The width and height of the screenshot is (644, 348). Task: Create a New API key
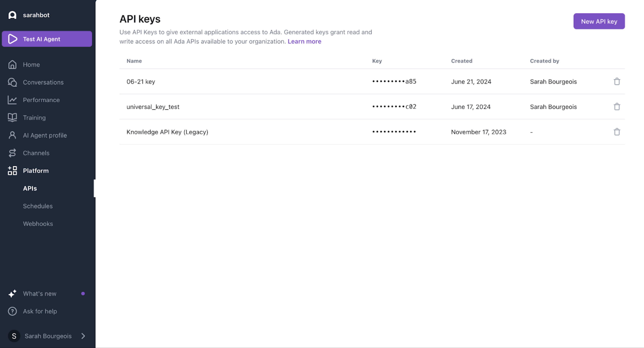click(599, 21)
